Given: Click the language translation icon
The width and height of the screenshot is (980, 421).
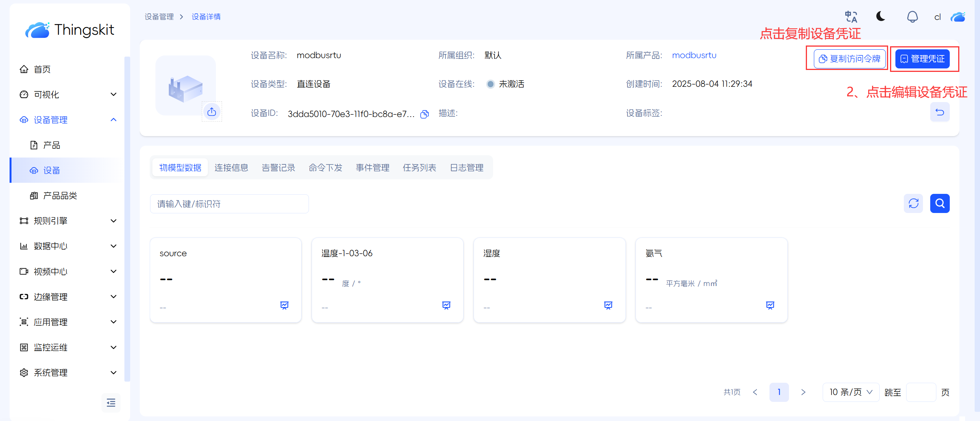Looking at the screenshot, I should (x=851, y=17).
